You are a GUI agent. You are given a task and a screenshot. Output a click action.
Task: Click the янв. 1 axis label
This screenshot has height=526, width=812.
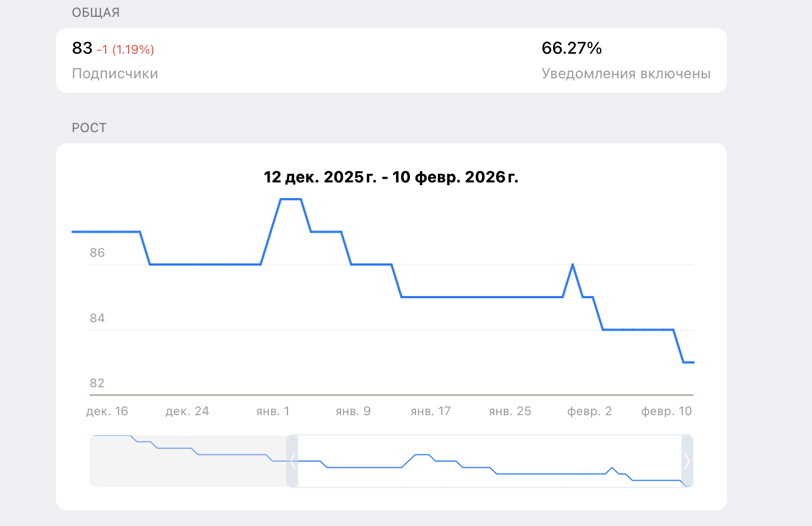[x=273, y=411]
